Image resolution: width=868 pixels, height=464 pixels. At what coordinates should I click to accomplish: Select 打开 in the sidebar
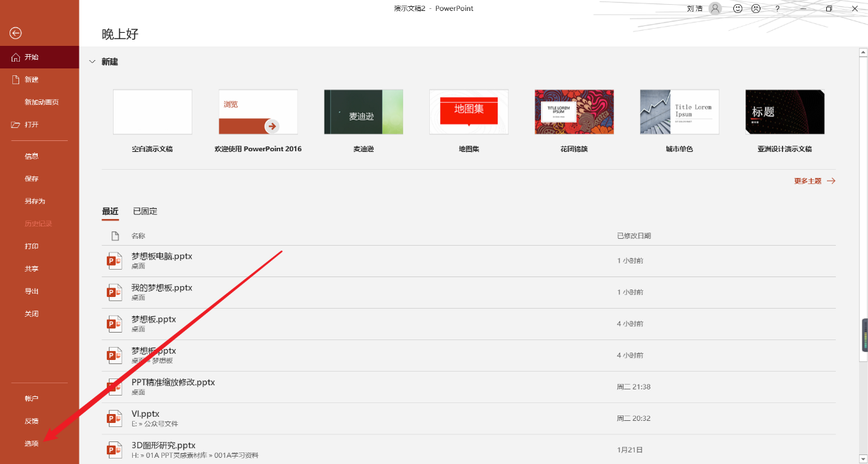[40, 125]
